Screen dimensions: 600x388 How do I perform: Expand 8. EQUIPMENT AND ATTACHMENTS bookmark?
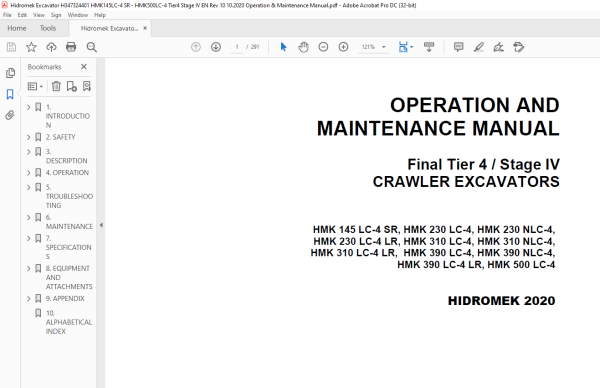(x=29, y=269)
